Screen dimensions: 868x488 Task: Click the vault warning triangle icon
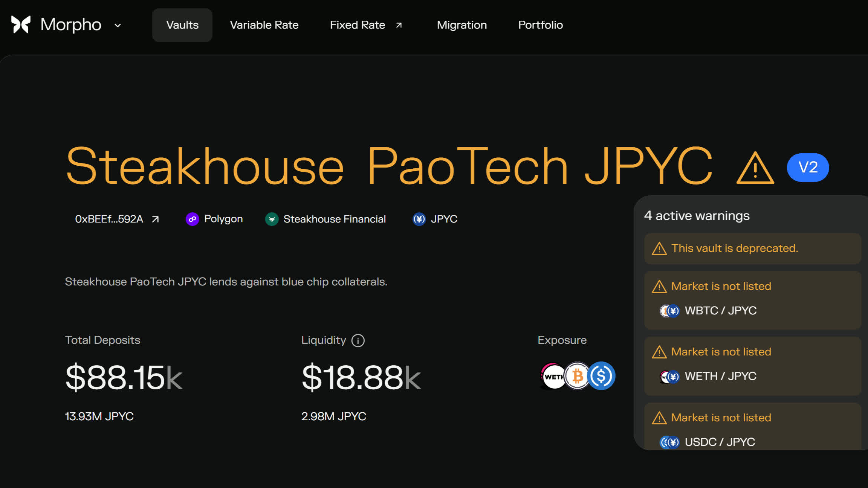coord(755,168)
